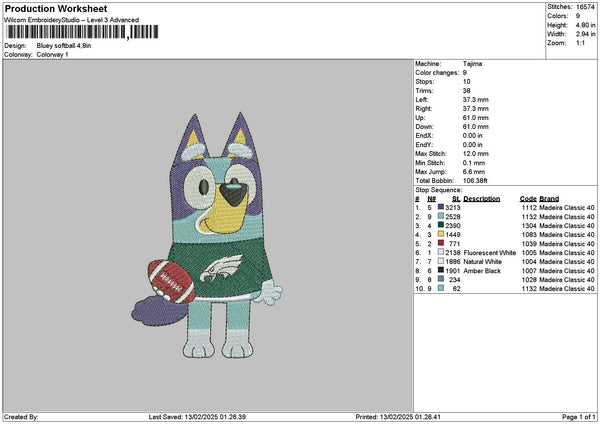The image size is (600, 424).
Task: Click the barcode below the worksheet title
Action: (x=82, y=32)
